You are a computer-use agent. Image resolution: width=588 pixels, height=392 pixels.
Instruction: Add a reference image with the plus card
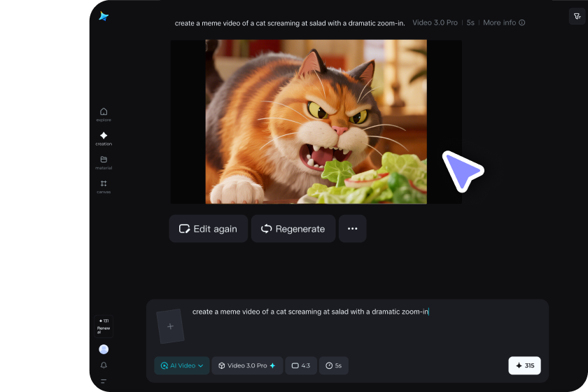tap(170, 326)
